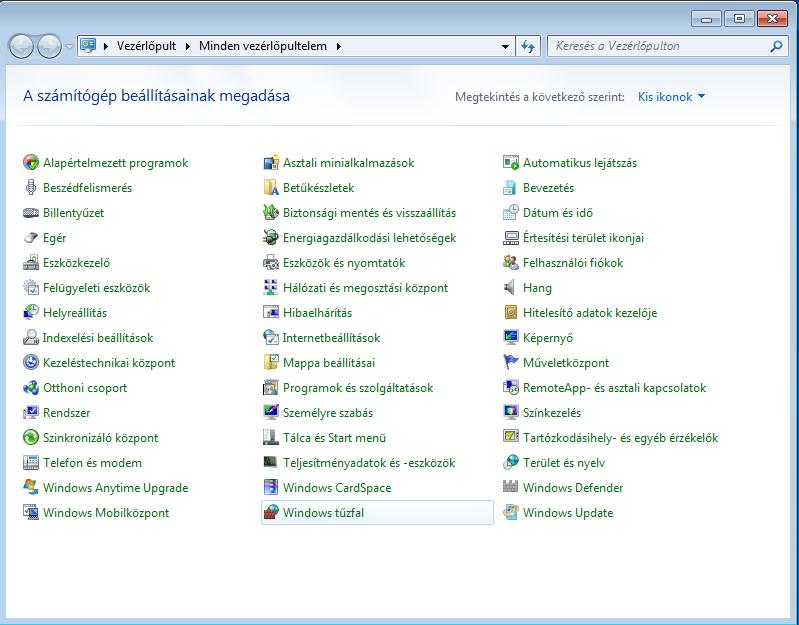Click the Hibaelhárítás icon
The height and width of the screenshot is (625, 799).
click(271, 312)
